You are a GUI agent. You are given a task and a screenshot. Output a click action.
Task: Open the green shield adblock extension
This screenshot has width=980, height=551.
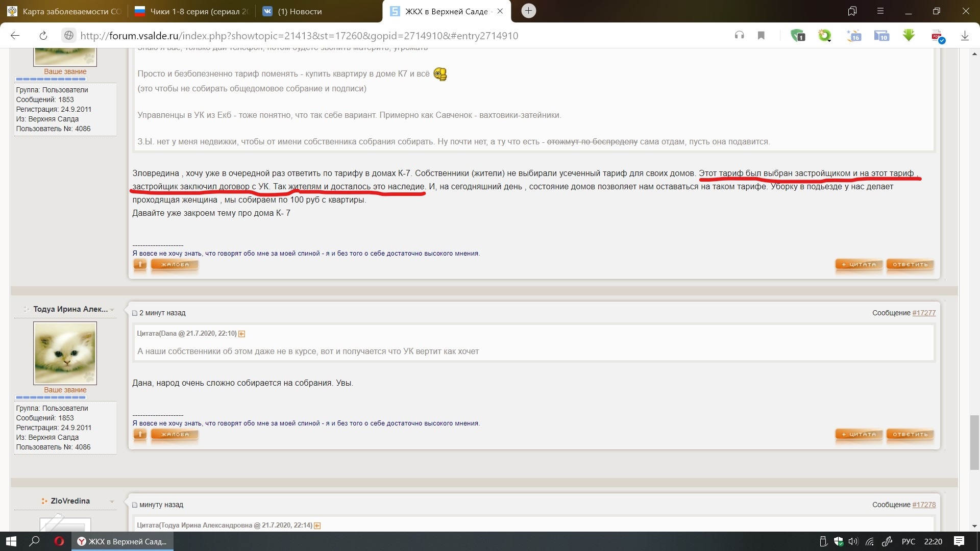798,36
